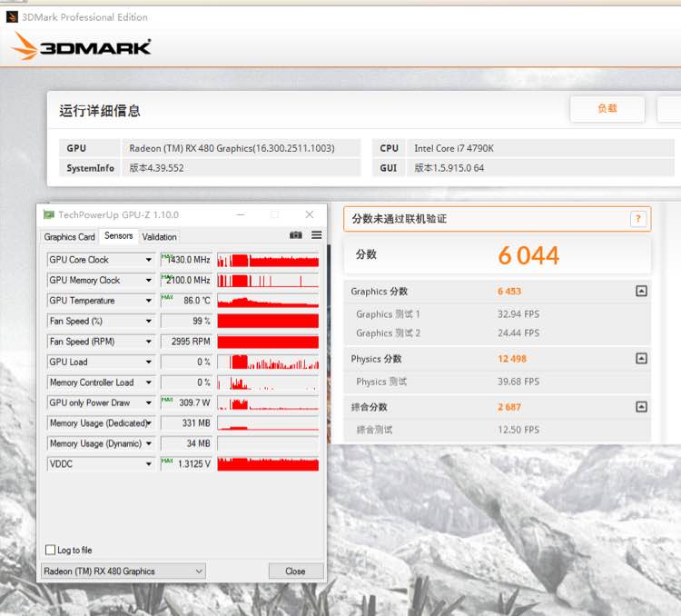The height and width of the screenshot is (616, 681).
Task: Click the 331 MB dedicated memory value
Action: [x=186, y=423]
